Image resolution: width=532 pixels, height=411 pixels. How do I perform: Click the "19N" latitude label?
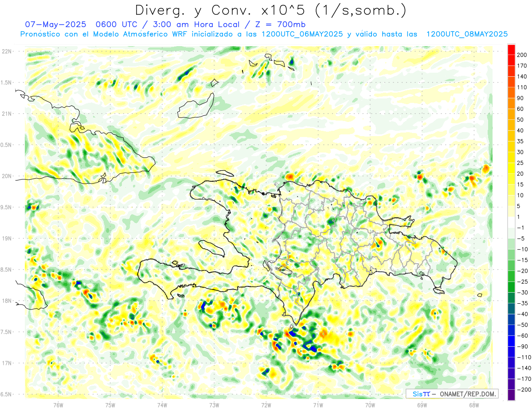pyautogui.click(x=7, y=239)
